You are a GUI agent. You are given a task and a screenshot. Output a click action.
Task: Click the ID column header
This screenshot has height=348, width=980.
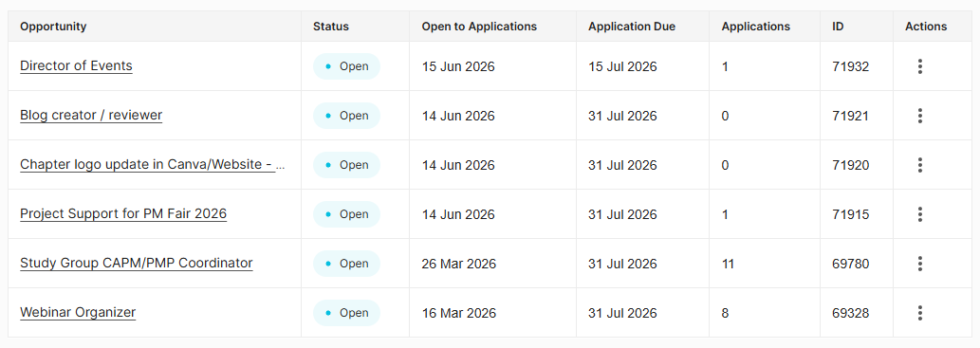tap(838, 27)
